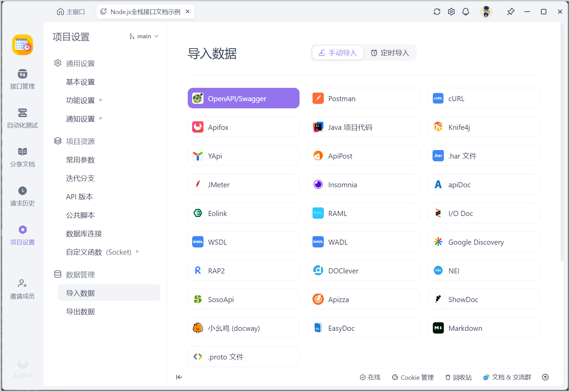Select 小幺鸡 (docway) import option
Viewport: 570px width, 392px height.
click(243, 328)
